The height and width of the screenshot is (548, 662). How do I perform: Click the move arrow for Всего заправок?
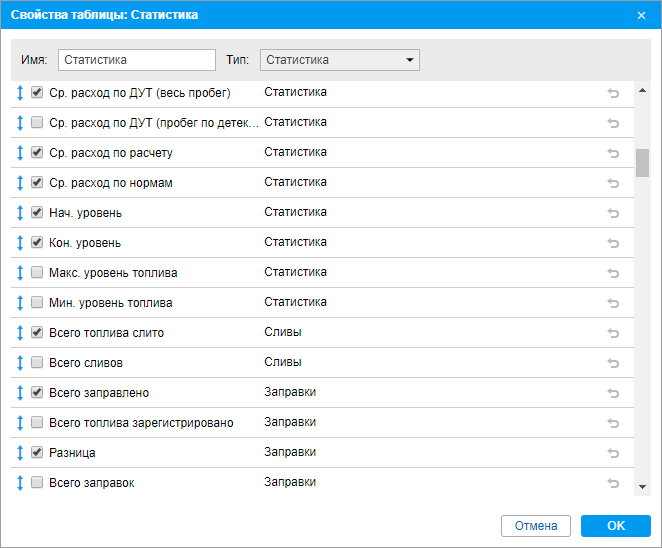[20, 483]
